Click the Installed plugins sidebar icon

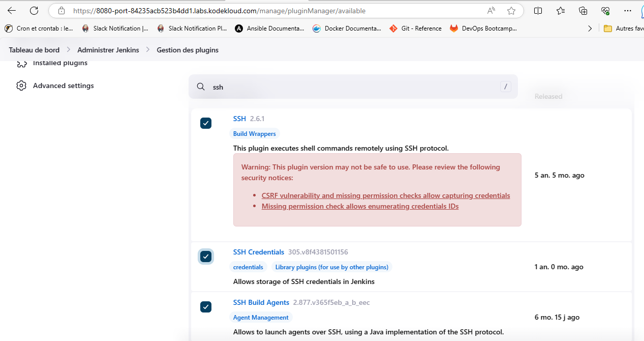tap(21, 64)
